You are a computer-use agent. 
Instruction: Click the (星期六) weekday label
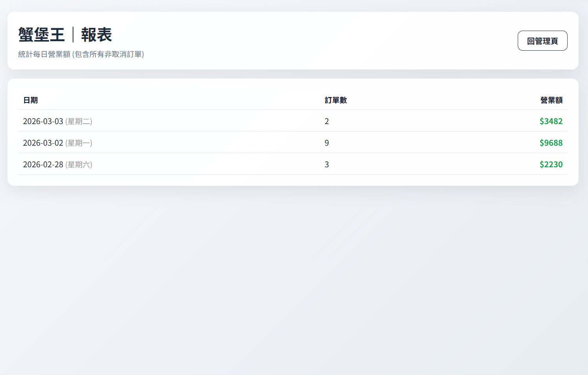click(x=79, y=165)
